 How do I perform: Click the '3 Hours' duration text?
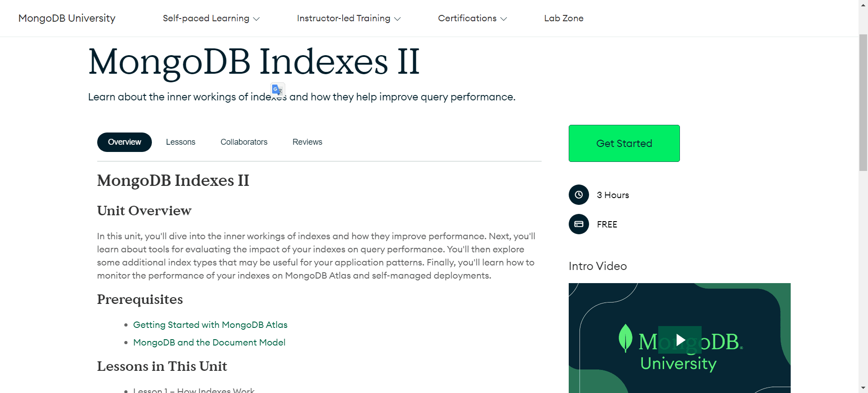pos(613,195)
